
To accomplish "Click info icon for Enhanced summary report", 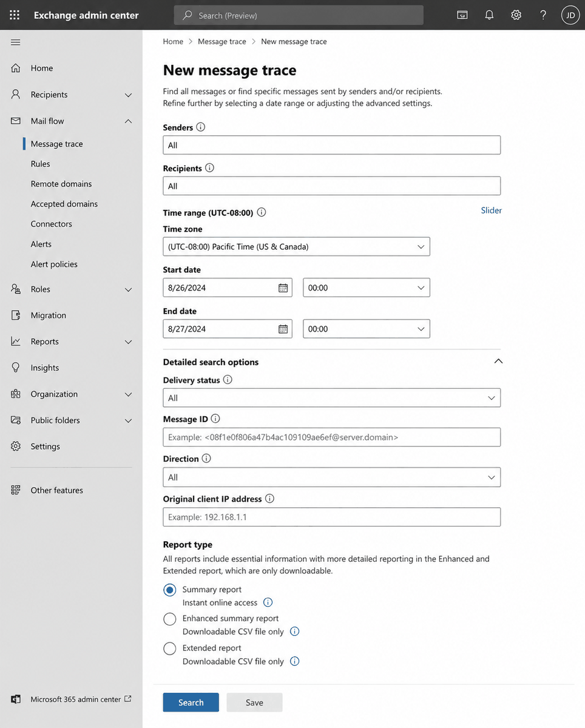I will pos(295,632).
